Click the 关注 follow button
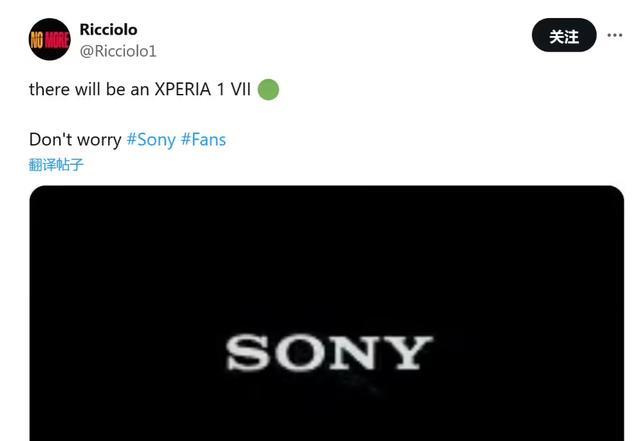This screenshot has width=640, height=441. click(x=564, y=35)
